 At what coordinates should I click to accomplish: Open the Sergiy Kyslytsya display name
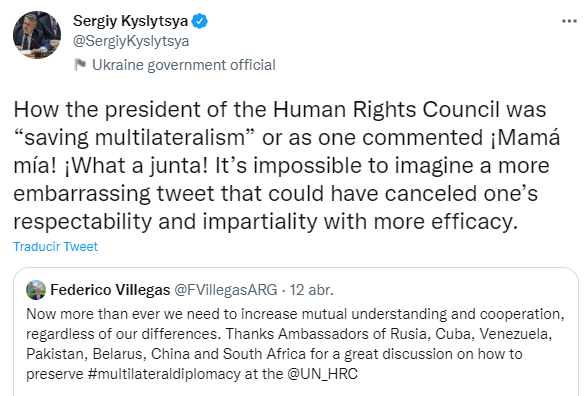pyautogui.click(x=130, y=21)
